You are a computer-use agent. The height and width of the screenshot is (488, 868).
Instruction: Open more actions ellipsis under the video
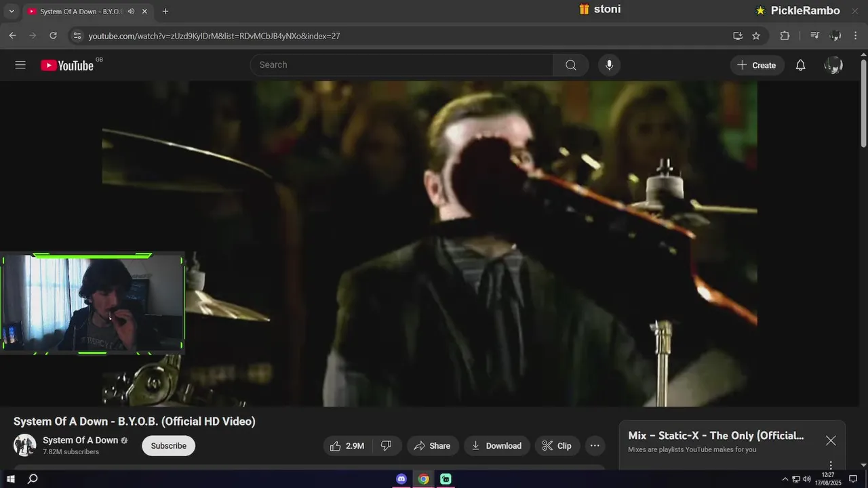tap(595, 446)
